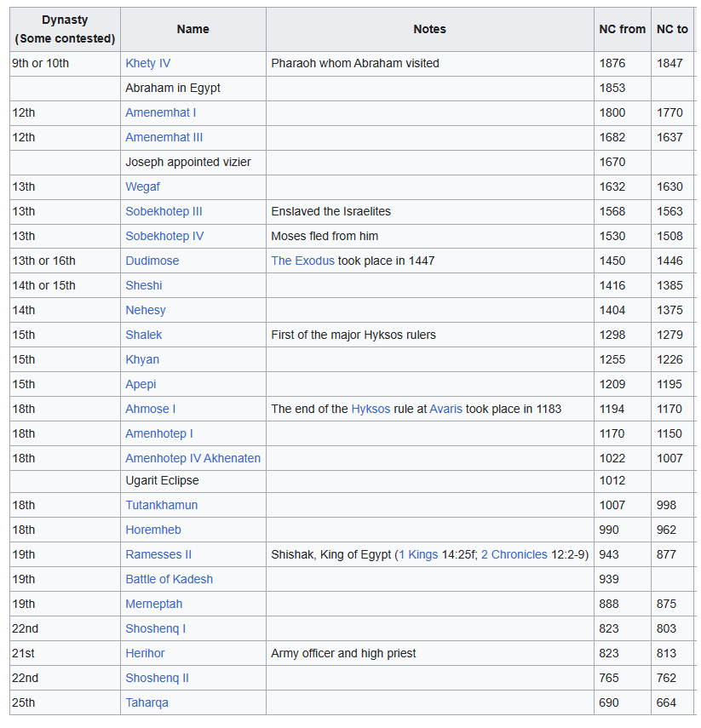Screen dimensions: 701x728
Task: Click the Name column header
Action: [x=192, y=29]
